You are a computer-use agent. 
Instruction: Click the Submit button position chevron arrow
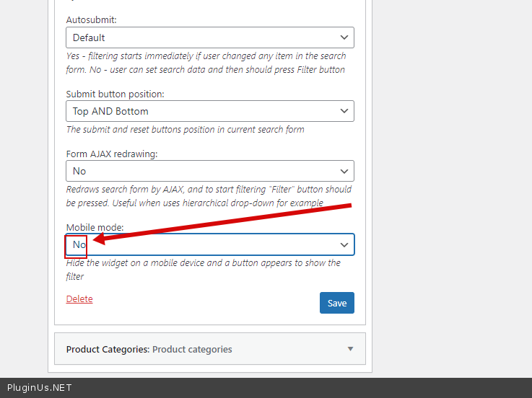pyautogui.click(x=344, y=111)
